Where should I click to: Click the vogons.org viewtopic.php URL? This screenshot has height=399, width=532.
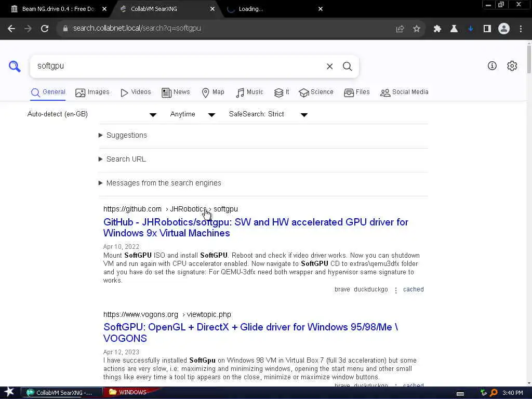point(167,314)
